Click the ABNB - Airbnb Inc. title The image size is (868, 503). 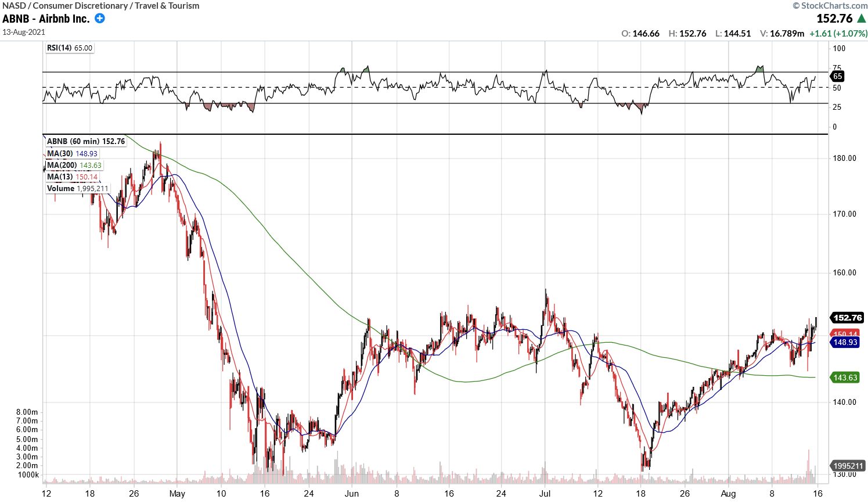click(46, 19)
